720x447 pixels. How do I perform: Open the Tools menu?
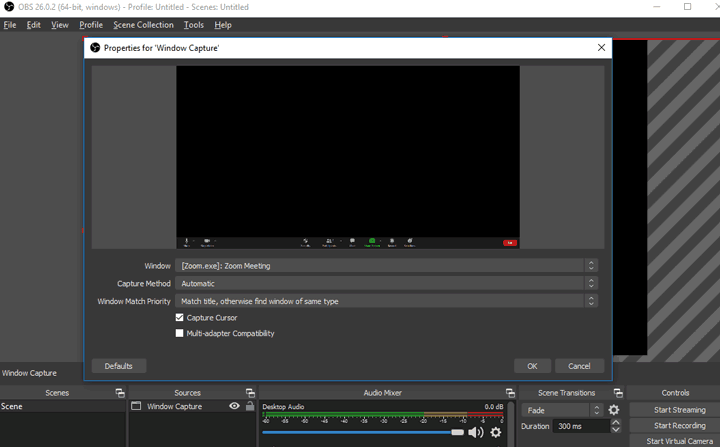194,25
